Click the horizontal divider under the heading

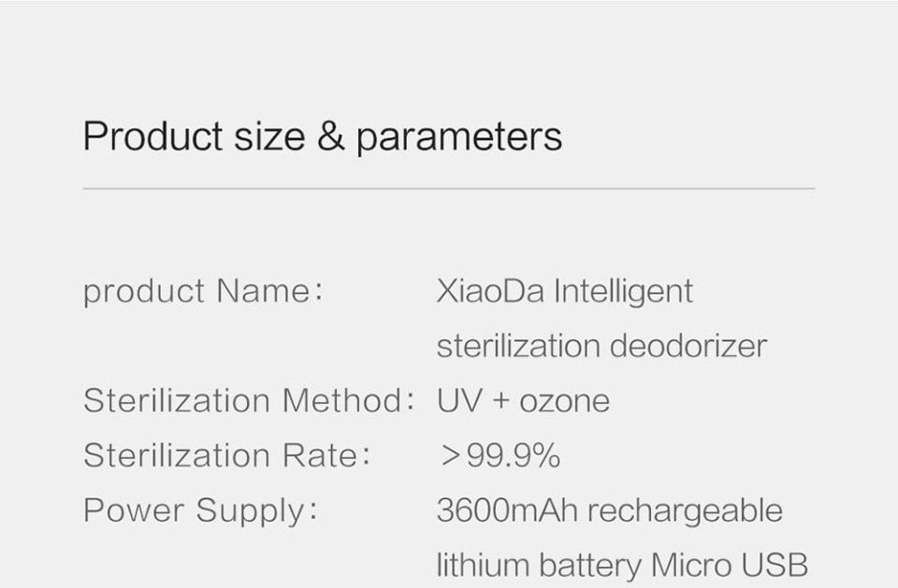point(448,188)
